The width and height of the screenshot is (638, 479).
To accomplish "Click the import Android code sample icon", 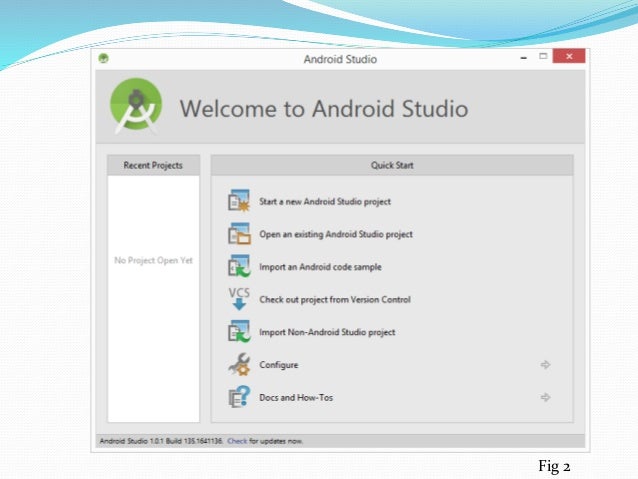I will tap(239, 266).
